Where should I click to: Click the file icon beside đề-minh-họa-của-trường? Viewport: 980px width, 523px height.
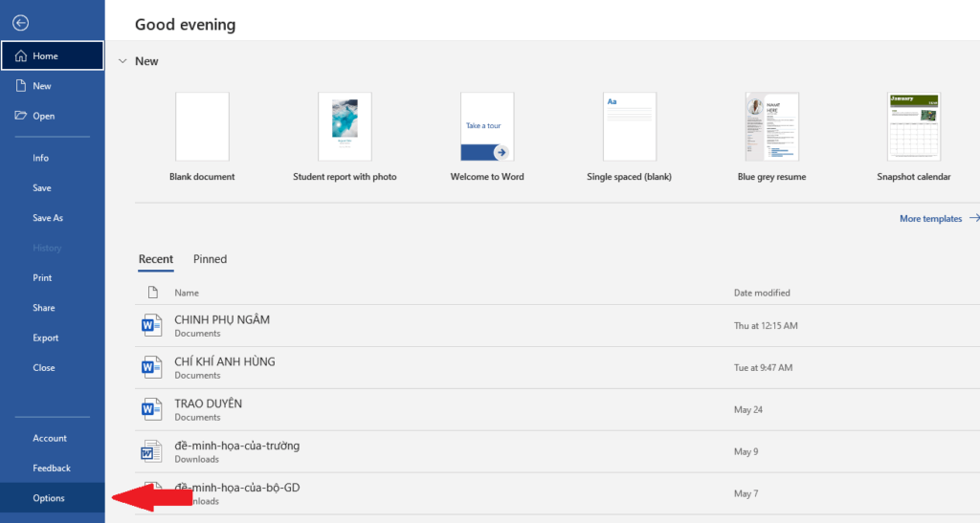point(150,451)
